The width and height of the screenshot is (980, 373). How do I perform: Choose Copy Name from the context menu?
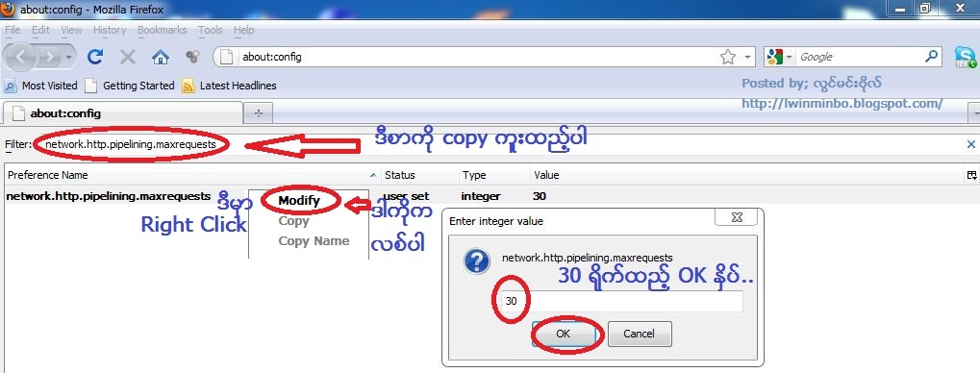click(314, 241)
